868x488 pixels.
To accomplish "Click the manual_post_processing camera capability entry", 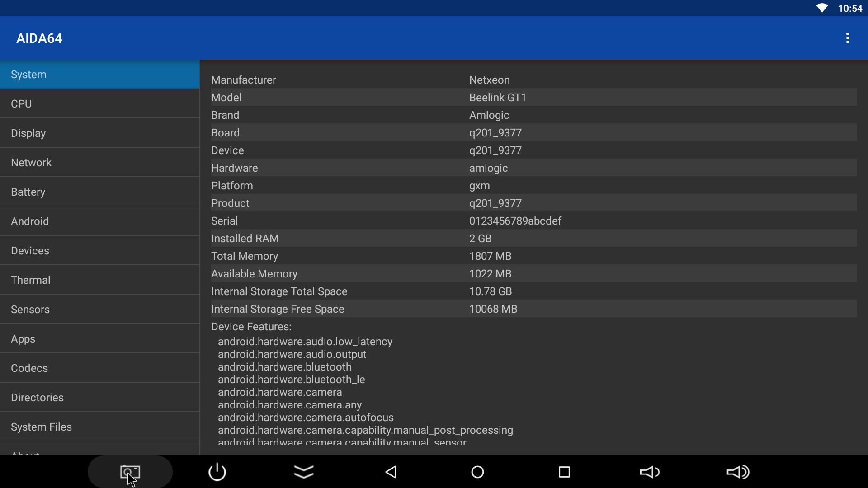I will click(x=365, y=430).
